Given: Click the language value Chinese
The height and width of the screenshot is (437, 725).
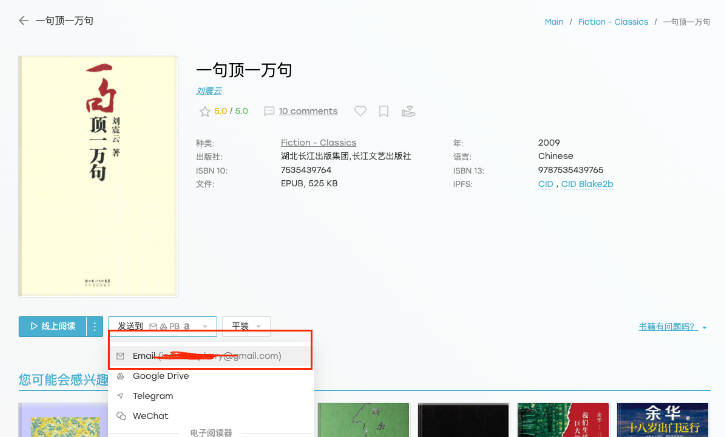Looking at the screenshot, I should pos(555,156).
